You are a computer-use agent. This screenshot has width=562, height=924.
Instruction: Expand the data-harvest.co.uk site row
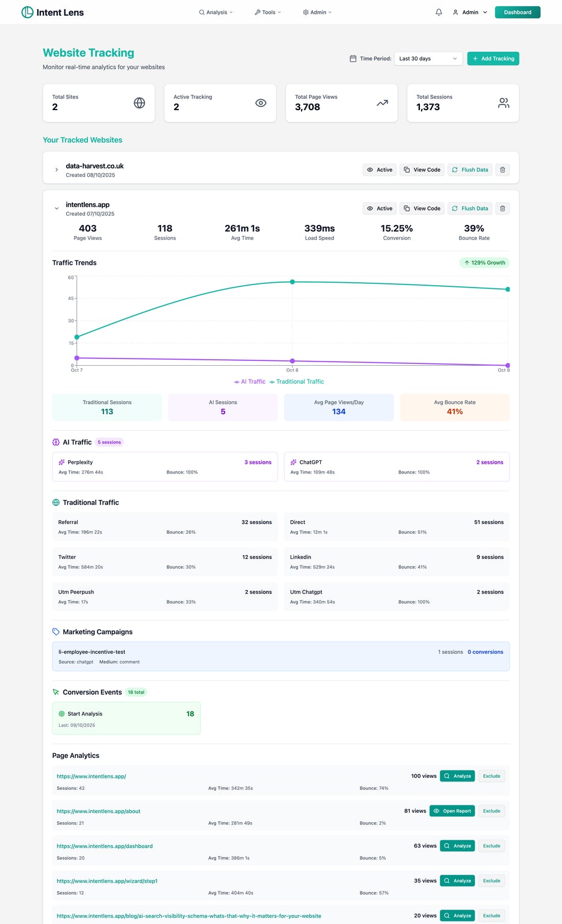[57, 170]
